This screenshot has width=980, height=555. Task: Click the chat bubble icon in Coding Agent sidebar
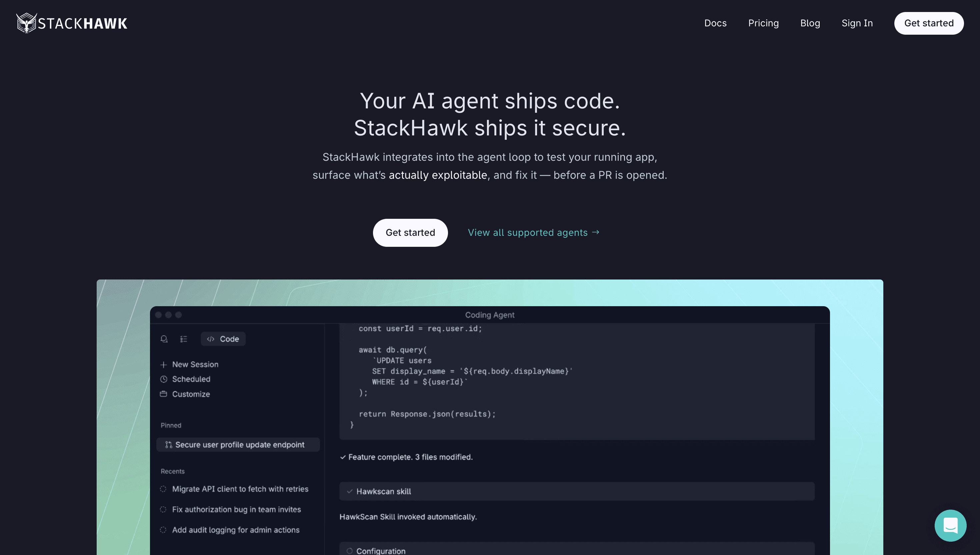[x=164, y=339]
